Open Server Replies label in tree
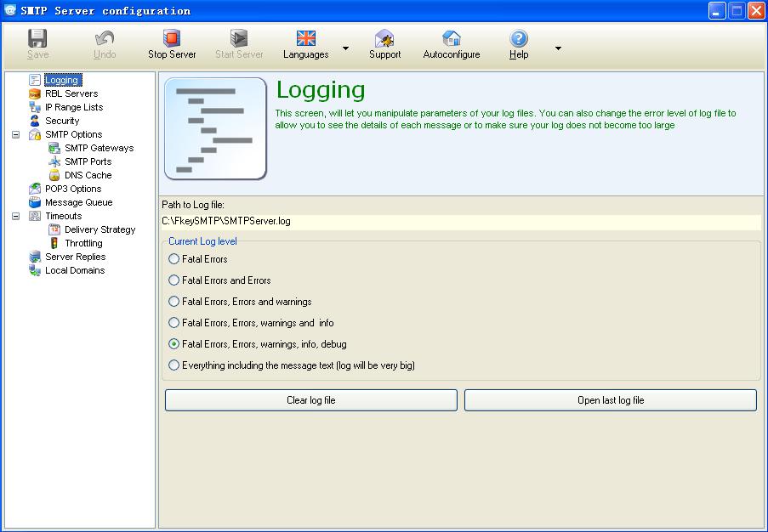The width and height of the screenshot is (768, 532). (76, 257)
